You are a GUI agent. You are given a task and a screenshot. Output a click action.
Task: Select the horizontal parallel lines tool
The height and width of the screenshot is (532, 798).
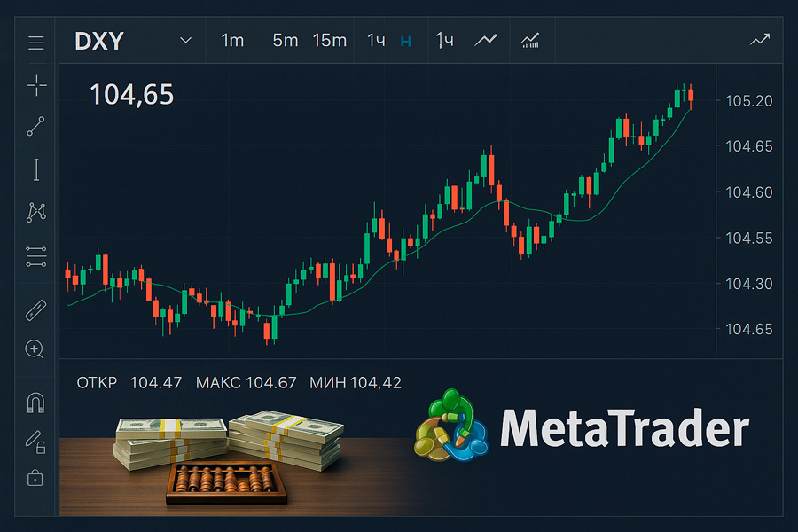point(35,256)
